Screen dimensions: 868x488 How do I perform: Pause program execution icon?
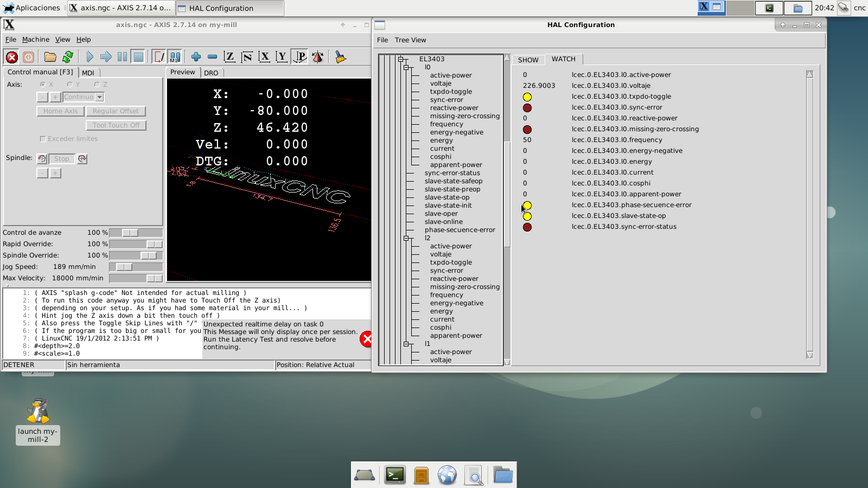123,57
